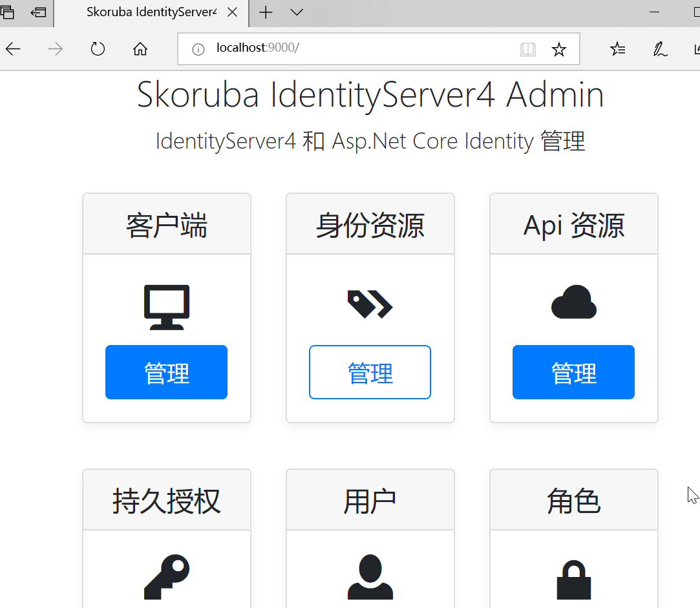Click the Api 资源 card header
The height and width of the screenshot is (608, 700).
[x=574, y=224]
